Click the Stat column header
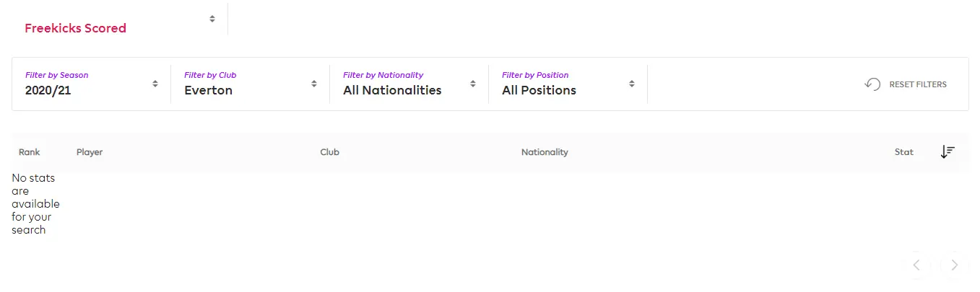Viewport: 980px width, 292px height. [903, 152]
